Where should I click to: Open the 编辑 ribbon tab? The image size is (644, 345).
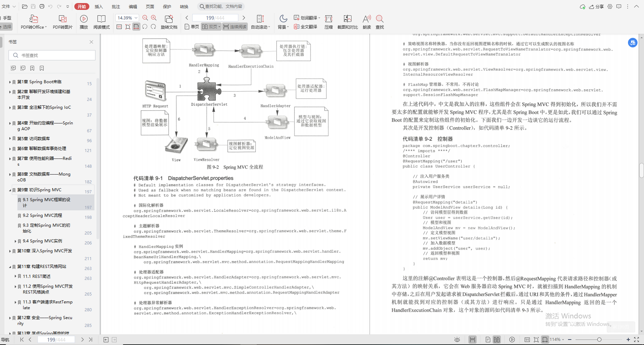click(133, 6)
